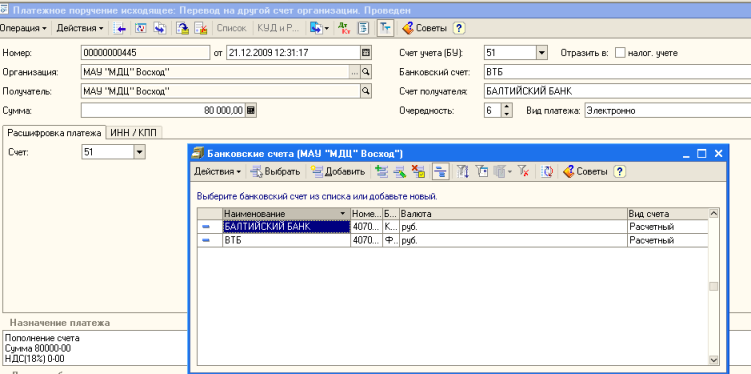Click the post document icon in the main toolbar
This screenshot has width=751, height=374.
click(x=140, y=28)
